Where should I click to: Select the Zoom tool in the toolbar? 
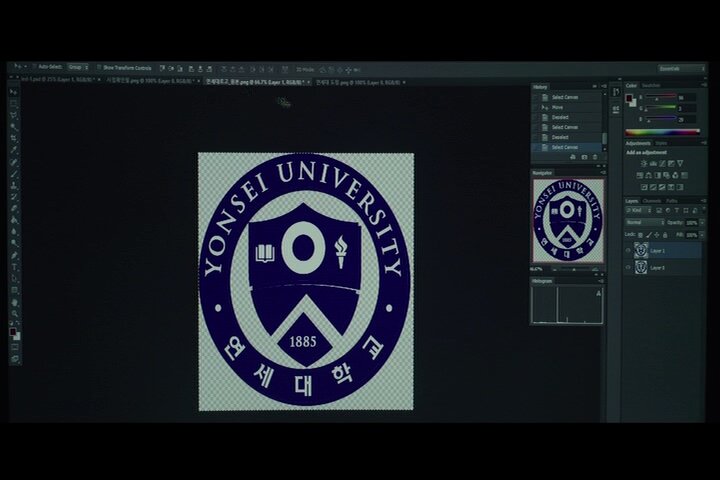pyautogui.click(x=14, y=313)
